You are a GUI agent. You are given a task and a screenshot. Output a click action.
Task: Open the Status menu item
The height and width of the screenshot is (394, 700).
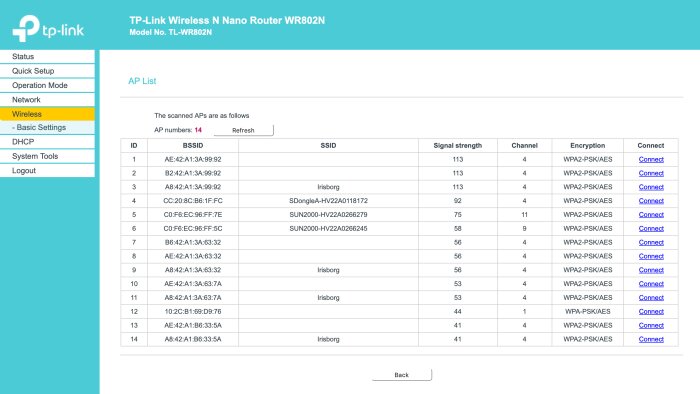pyautogui.click(x=47, y=57)
